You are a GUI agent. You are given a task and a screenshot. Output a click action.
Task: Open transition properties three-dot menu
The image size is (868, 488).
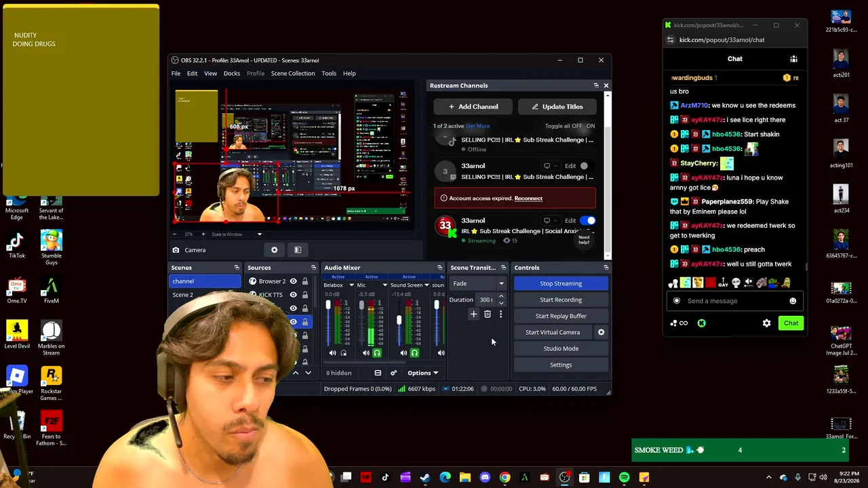pos(500,314)
